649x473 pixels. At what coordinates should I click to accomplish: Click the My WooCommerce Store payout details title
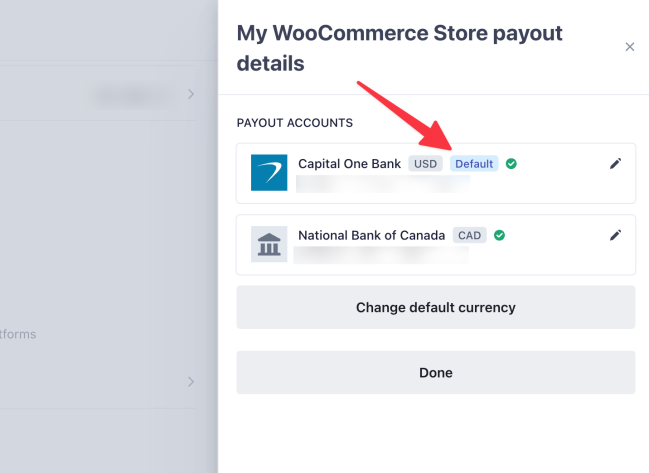(399, 48)
